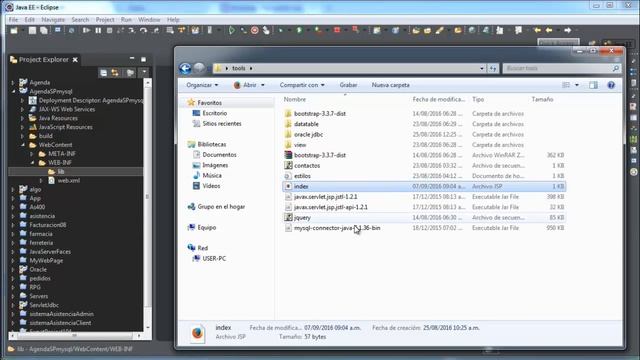The height and width of the screenshot is (360, 640).
Task: Open the Organizar dropdown
Action: 202,85
